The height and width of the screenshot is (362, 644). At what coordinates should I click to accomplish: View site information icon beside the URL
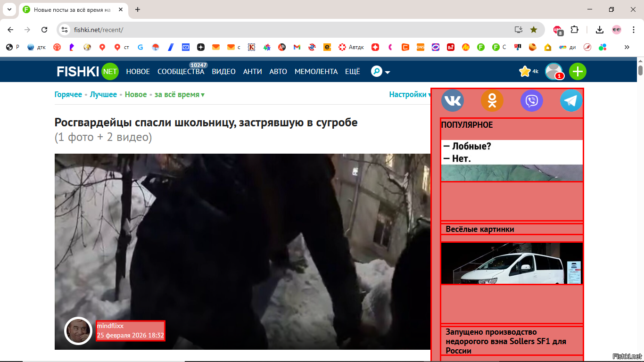click(x=65, y=30)
